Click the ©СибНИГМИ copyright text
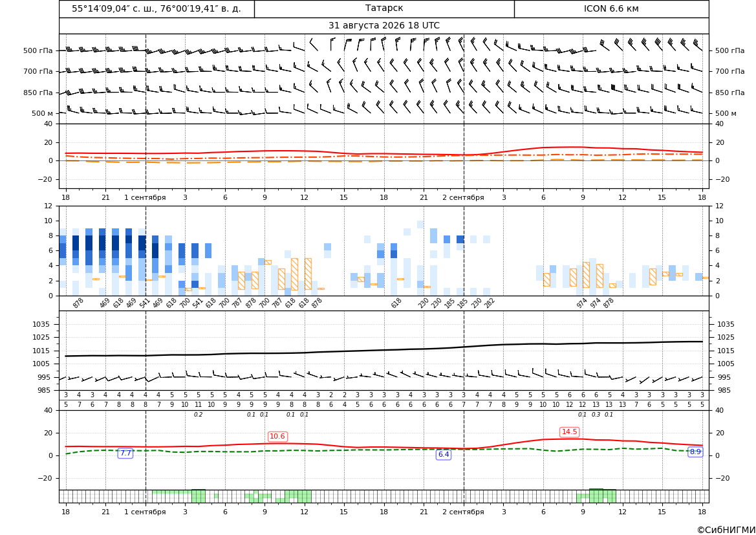The width and height of the screenshot is (756, 535). click(x=726, y=530)
